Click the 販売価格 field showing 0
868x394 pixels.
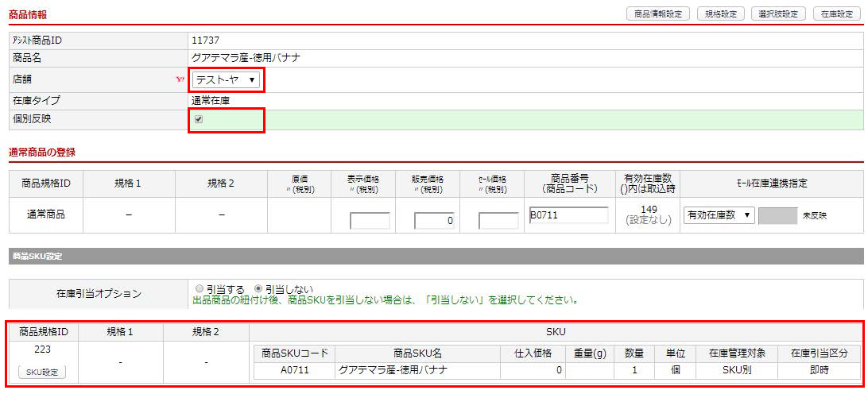point(435,221)
